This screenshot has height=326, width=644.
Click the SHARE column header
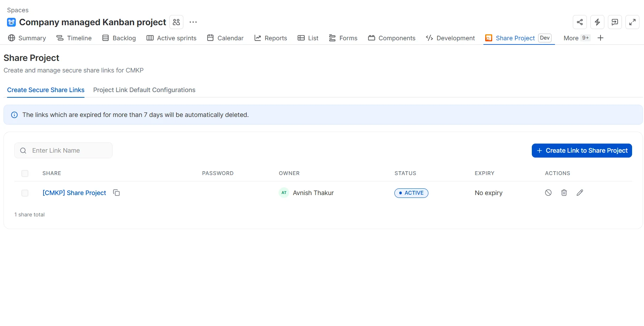[52, 173]
